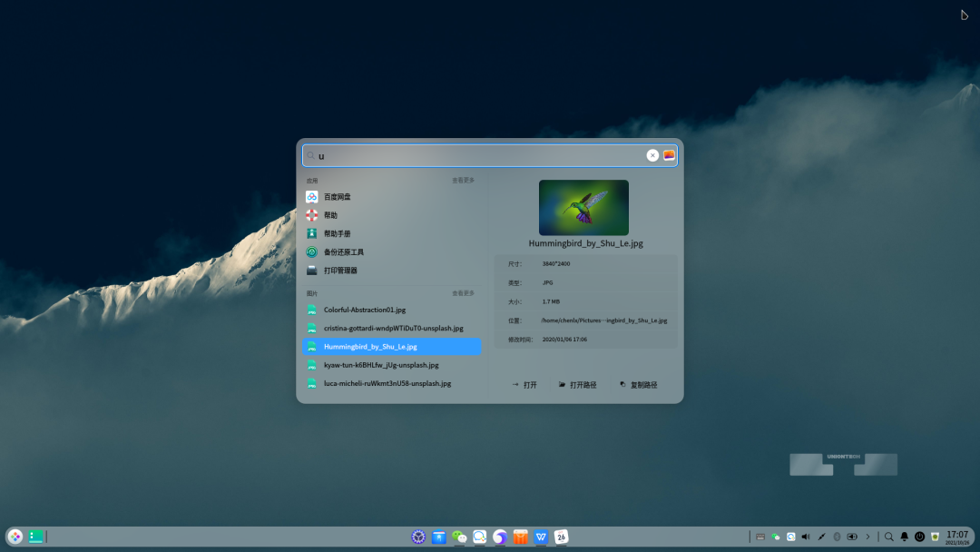
Task: Click the power button icon in dock
Action: pyautogui.click(x=919, y=537)
